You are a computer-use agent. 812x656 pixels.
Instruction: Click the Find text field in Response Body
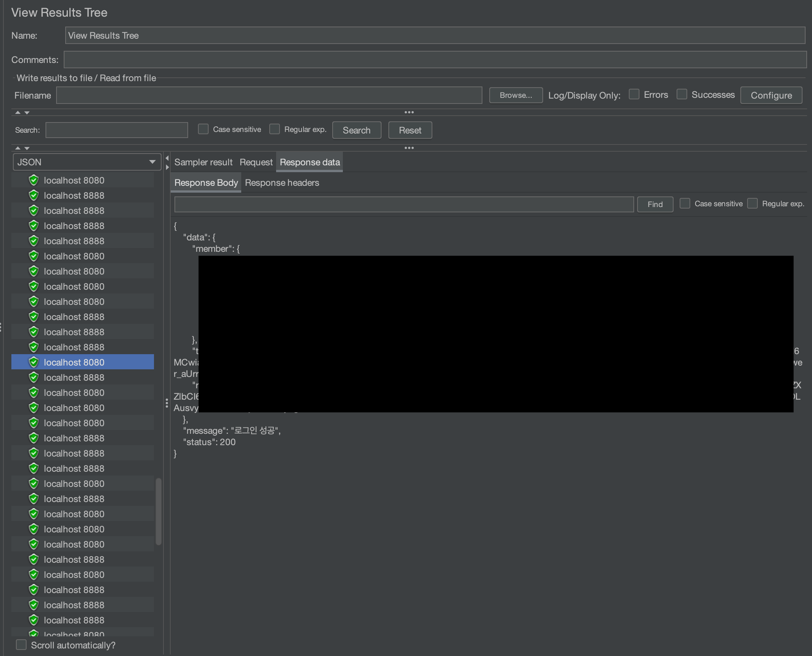(x=404, y=204)
